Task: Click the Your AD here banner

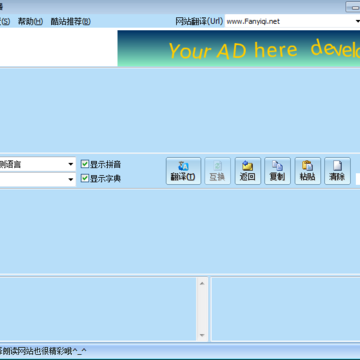Action: [x=239, y=49]
